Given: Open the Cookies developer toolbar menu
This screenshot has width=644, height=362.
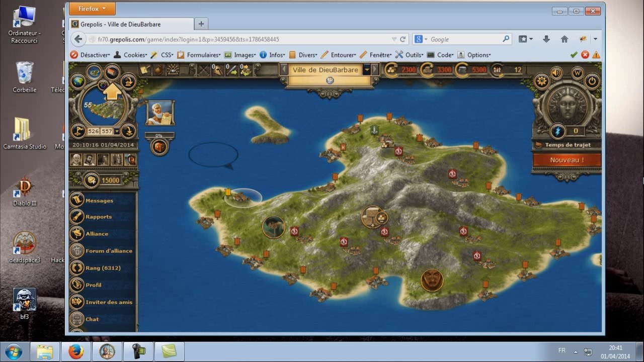Looking at the screenshot, I should click(x=131, y=55).
